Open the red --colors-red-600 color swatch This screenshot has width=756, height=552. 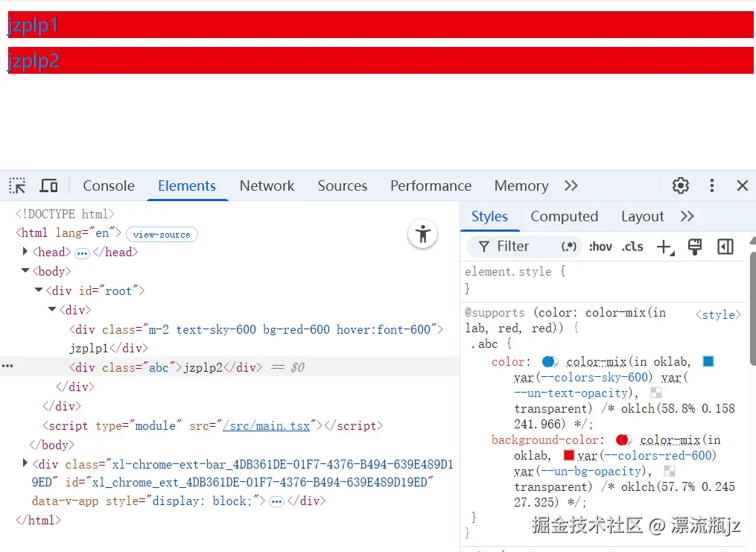click(x=569, y=455)
